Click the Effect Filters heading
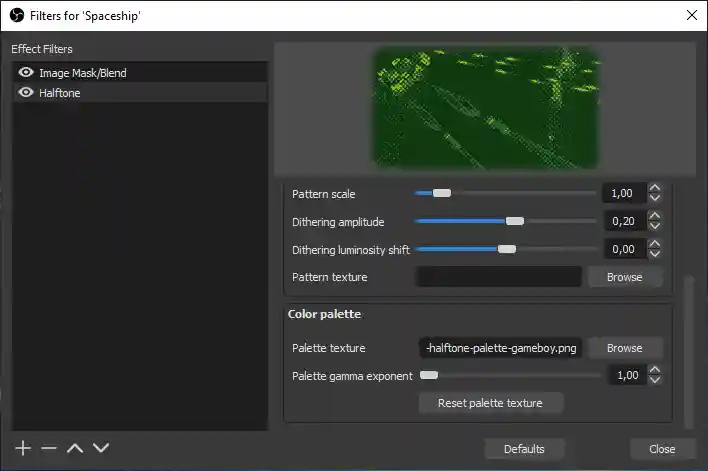Viewport: 708px width, 471px height. (x=42, y=49)
